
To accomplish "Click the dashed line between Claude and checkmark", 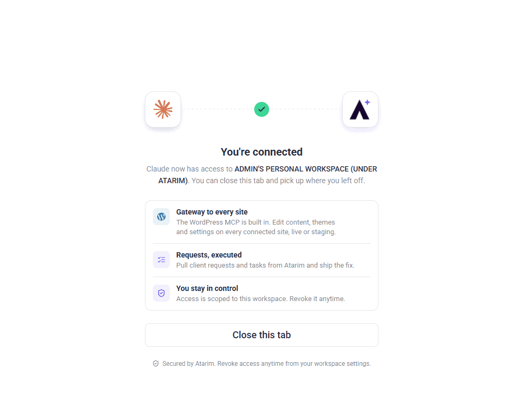I will pyautogui.click(x=218, y=109).
